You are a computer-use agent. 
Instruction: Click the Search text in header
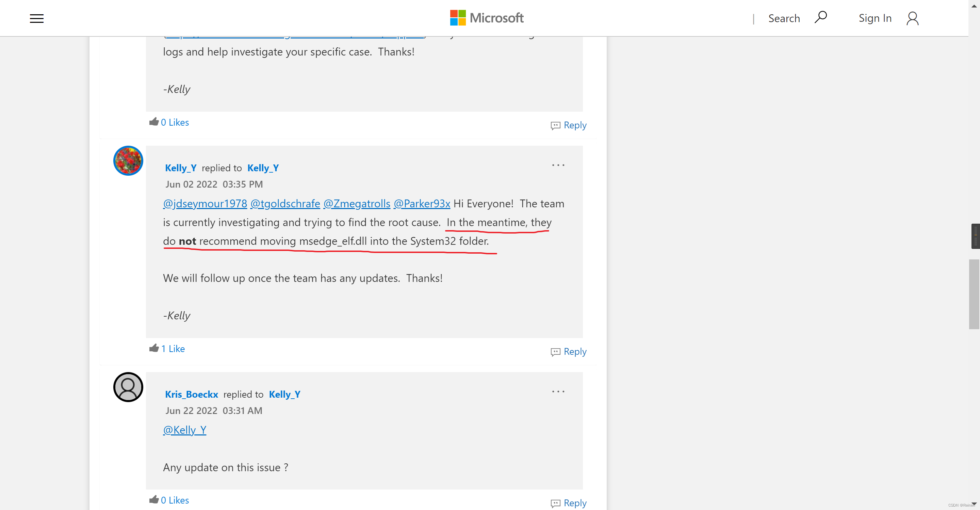[x=784, y=18]
